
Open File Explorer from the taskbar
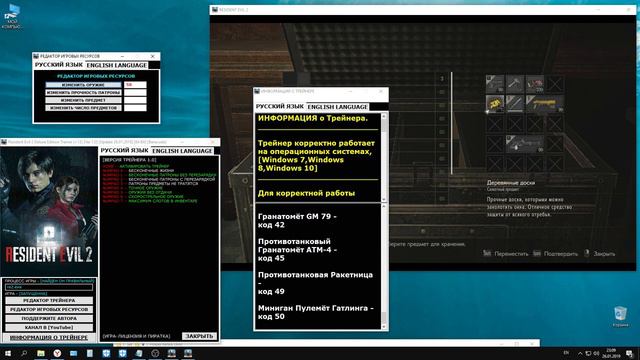pyautogui.click(x=41, y=353)
